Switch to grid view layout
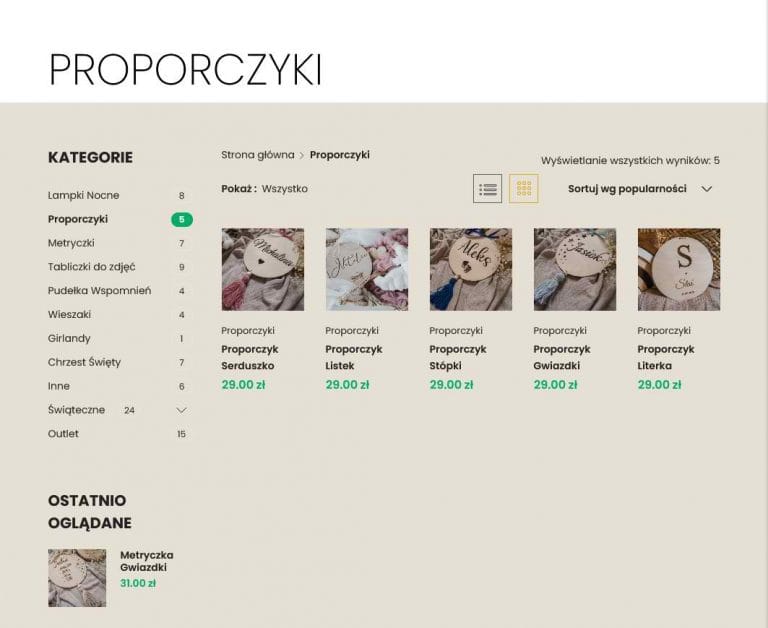The image size is (768, 628). tap(524, 189)
